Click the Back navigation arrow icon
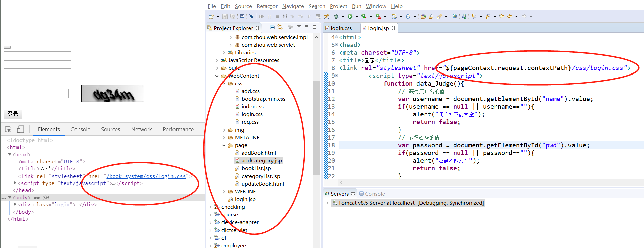 510,16
